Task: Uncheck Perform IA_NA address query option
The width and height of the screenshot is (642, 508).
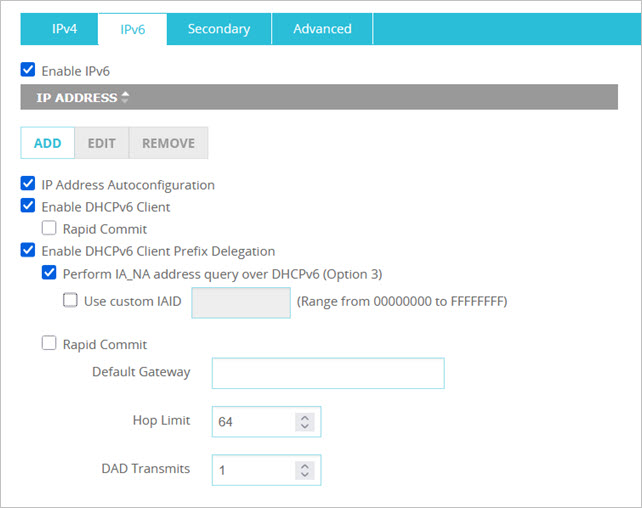Action: pyautogui.click(x=49, y=273)
